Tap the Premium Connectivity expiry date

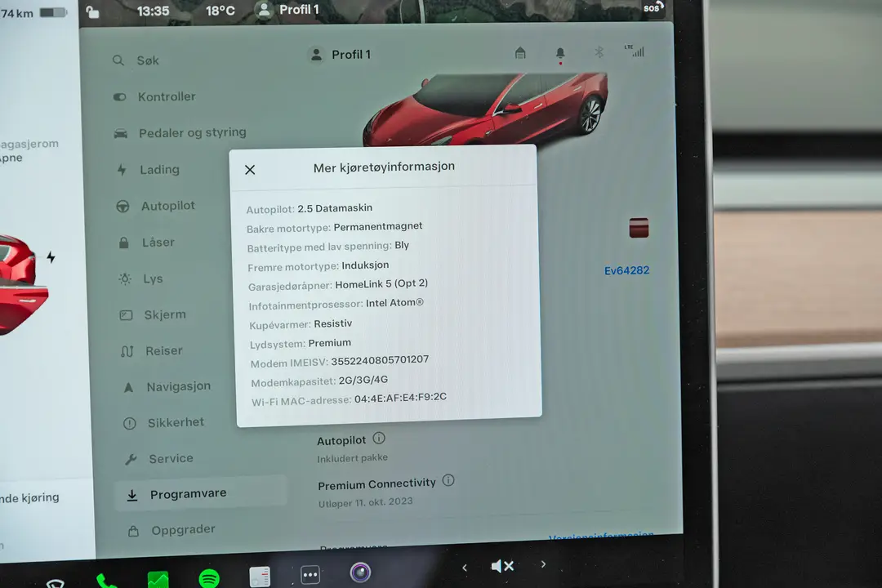(x=366, y=502)
